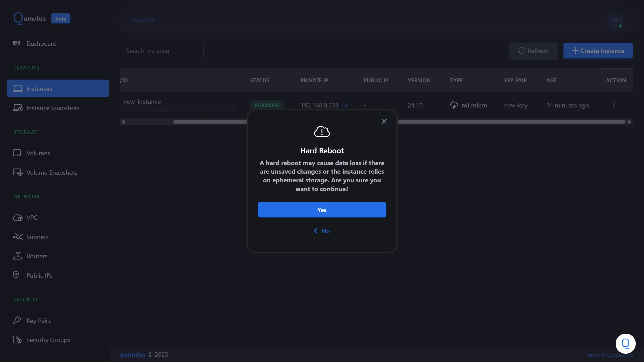This screenshot has height=362, width=644.
Task: Click the table scrollbar right arrow
Action: [x=629, y=122]
